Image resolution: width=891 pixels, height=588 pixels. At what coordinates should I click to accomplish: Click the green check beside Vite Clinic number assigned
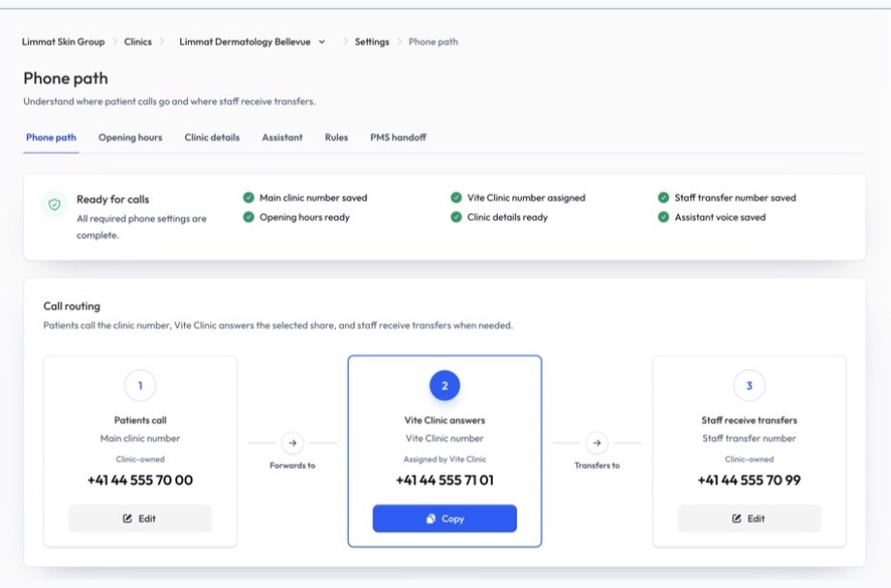pyautogui.click(x=456, y=198)
